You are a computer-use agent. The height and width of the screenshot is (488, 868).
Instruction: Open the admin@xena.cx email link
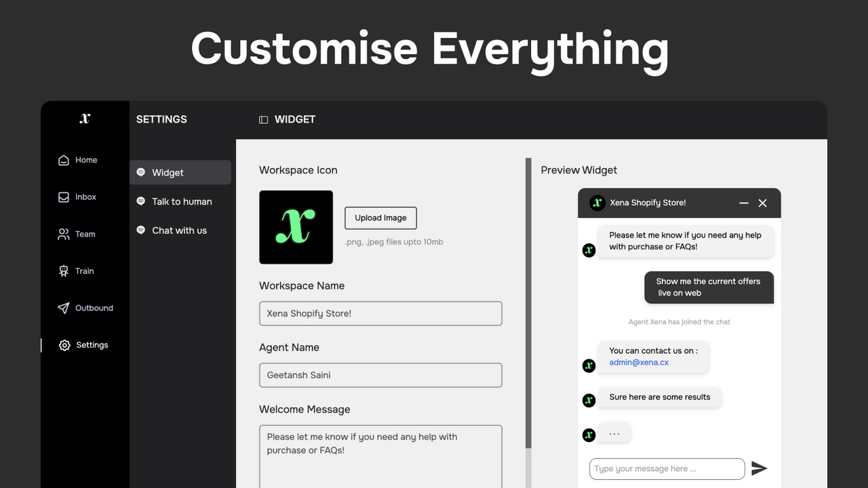(639, 363)
